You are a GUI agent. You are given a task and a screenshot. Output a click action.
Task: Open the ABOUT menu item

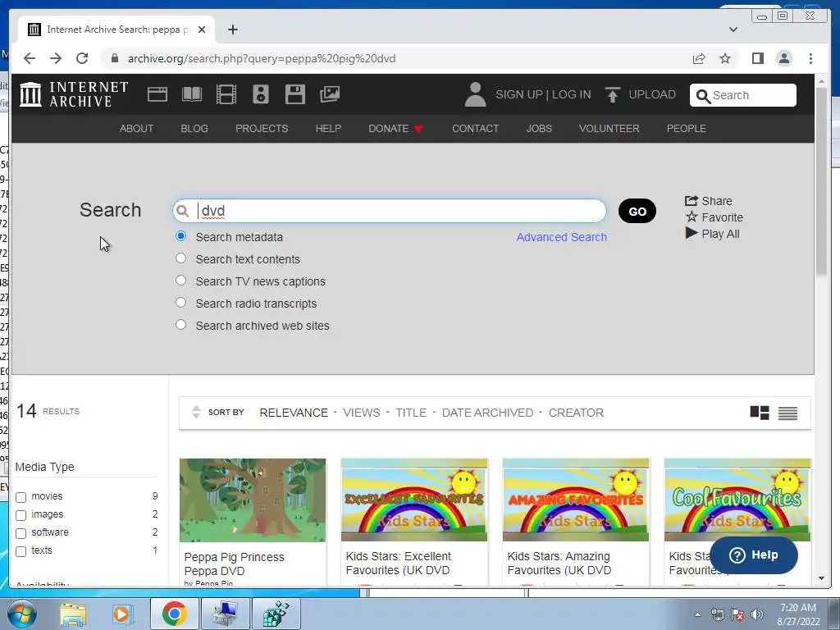pos(137,129)
